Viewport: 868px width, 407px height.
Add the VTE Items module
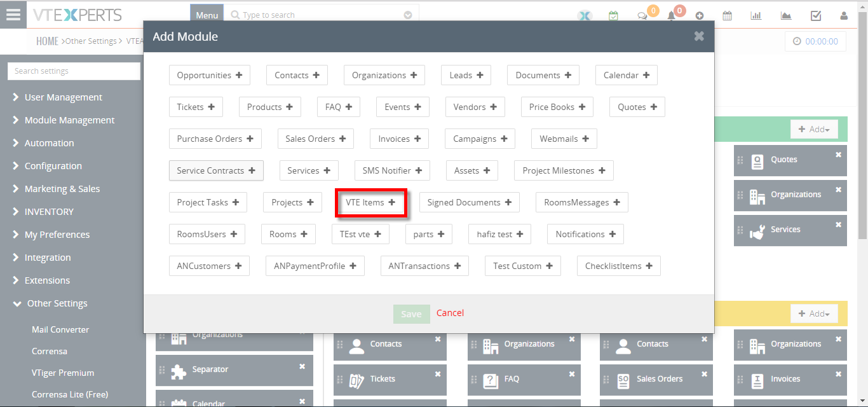click(x=370, y=202)
